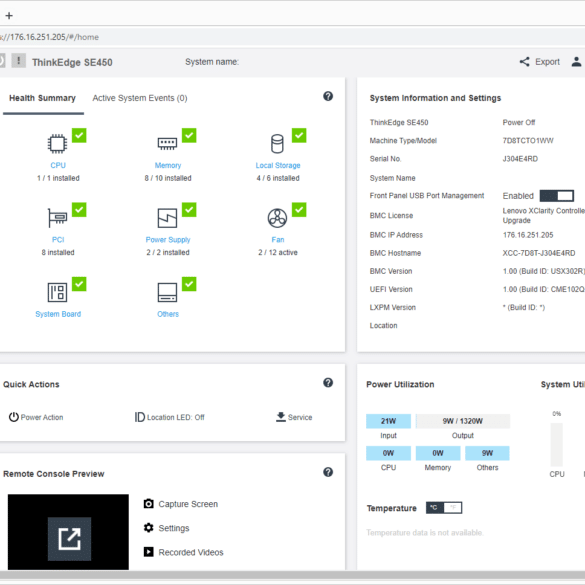Select the Health Summary tab
585x585 pixels.
(x=43, y=98)
